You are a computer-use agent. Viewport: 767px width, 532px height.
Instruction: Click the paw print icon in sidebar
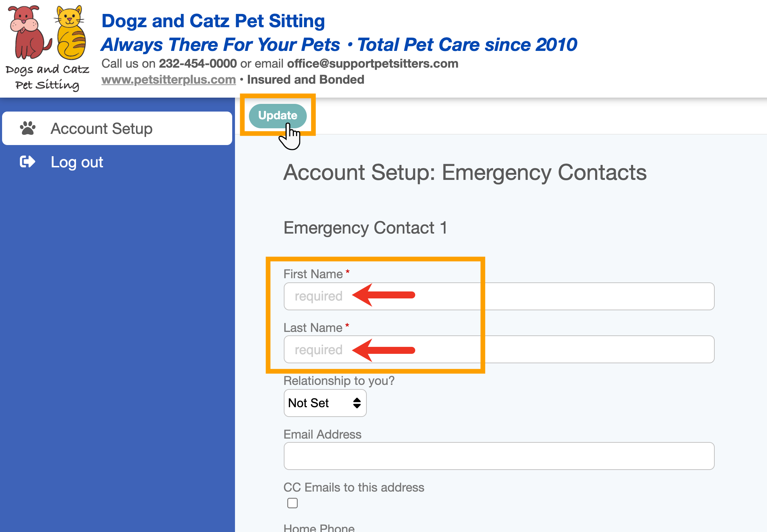pos(28,128)
